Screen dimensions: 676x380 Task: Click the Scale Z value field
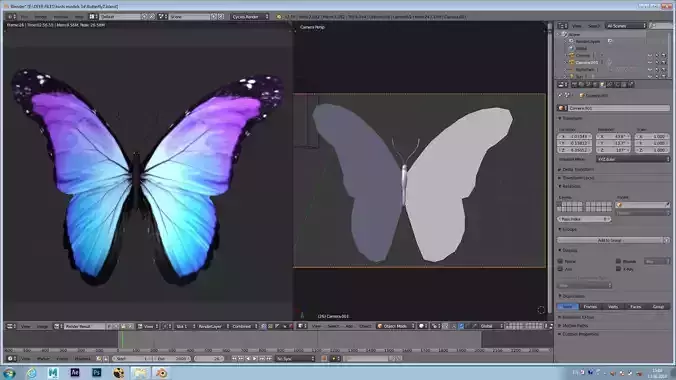[x=653, y=150]
